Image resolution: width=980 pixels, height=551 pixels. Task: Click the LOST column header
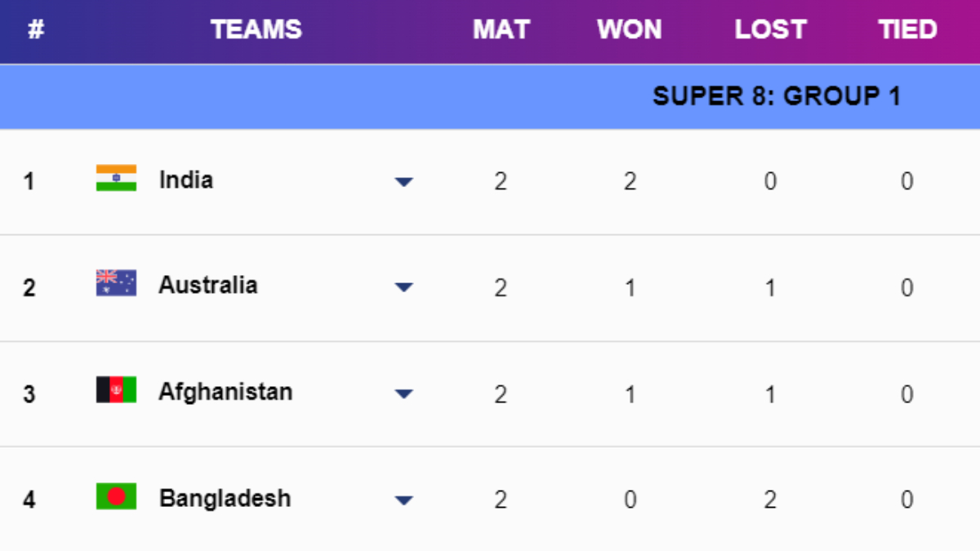[x=770, y=30]
